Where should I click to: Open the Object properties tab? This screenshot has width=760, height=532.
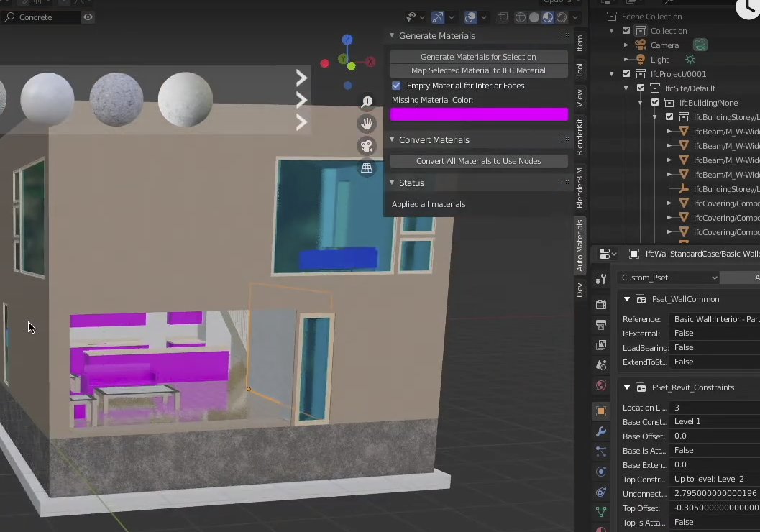click(601, 411)
